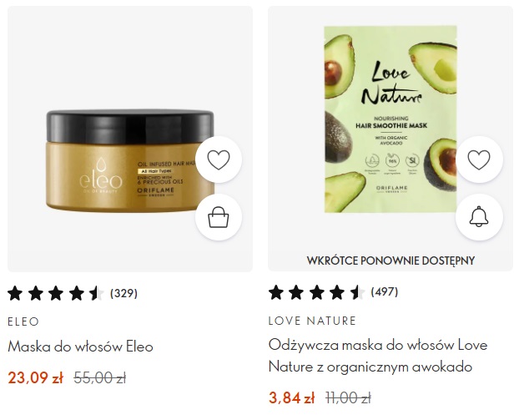
Task: Click the crossed-out 55,00 zł price
Action: point(100,377)
